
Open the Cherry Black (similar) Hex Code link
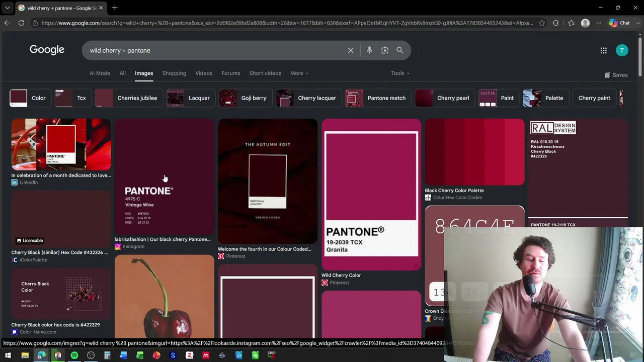click(x=59, y=252)
